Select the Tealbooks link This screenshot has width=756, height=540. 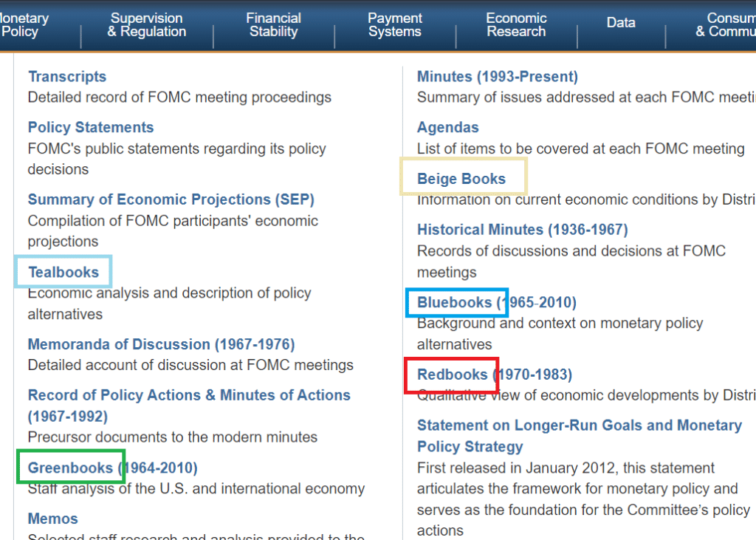[62, 271]
